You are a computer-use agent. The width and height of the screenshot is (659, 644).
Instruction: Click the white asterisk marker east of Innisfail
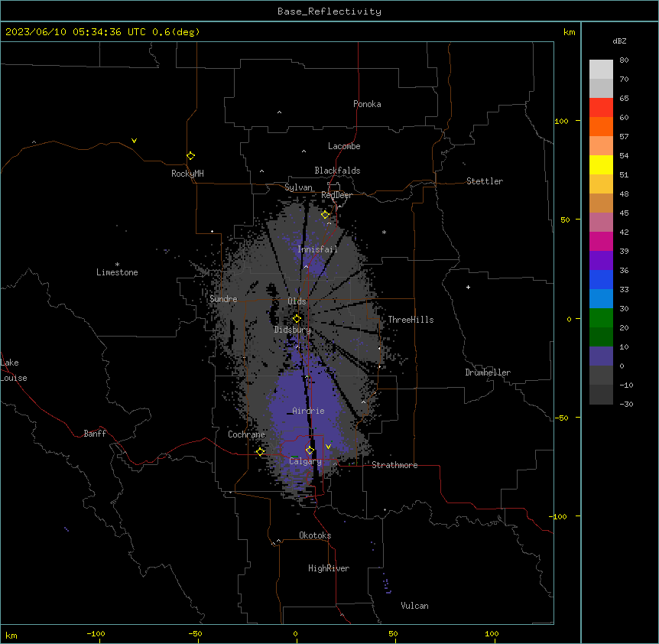384,232
